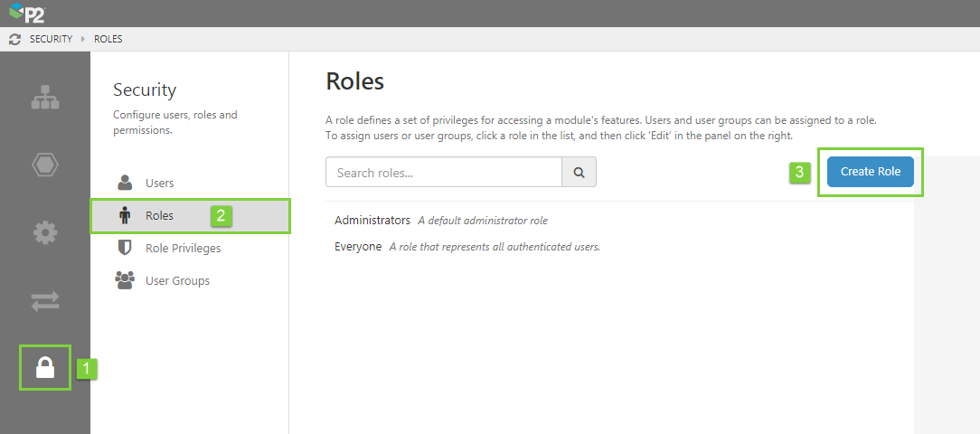Open the hierarchy tree sidebar icon
The image size is (980, 434).
[x=44, y=98]
